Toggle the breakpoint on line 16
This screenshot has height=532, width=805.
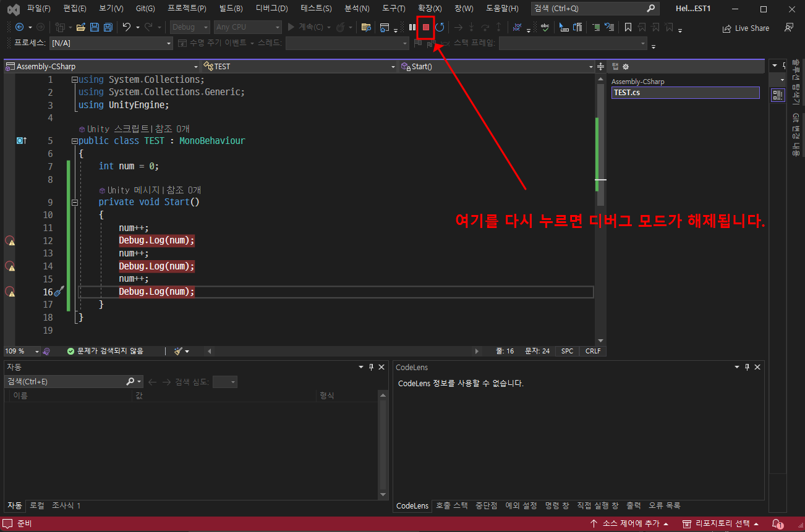[10, 292]
